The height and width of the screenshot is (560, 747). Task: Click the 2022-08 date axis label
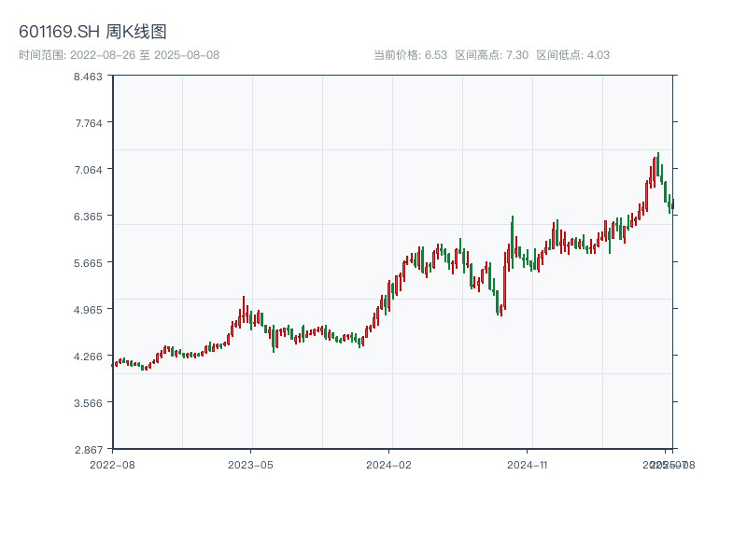(x=112, y=464)
